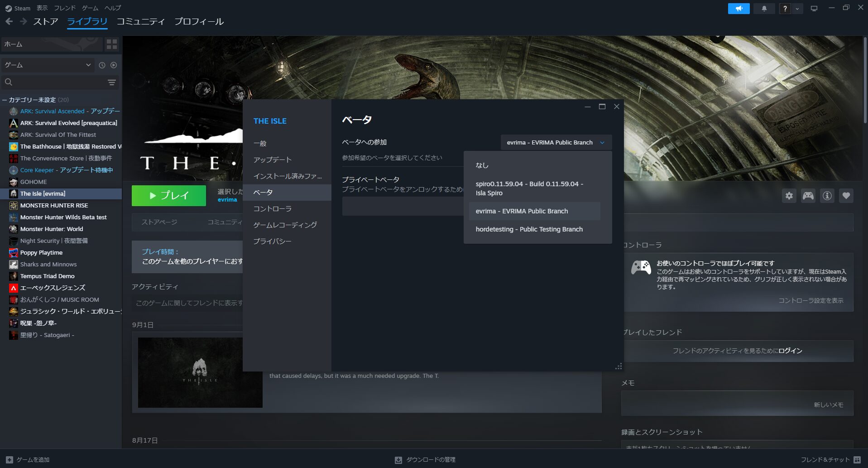Open アップデート settings tab
This screenshot has height=468, width=868.
tap(287, 159)
